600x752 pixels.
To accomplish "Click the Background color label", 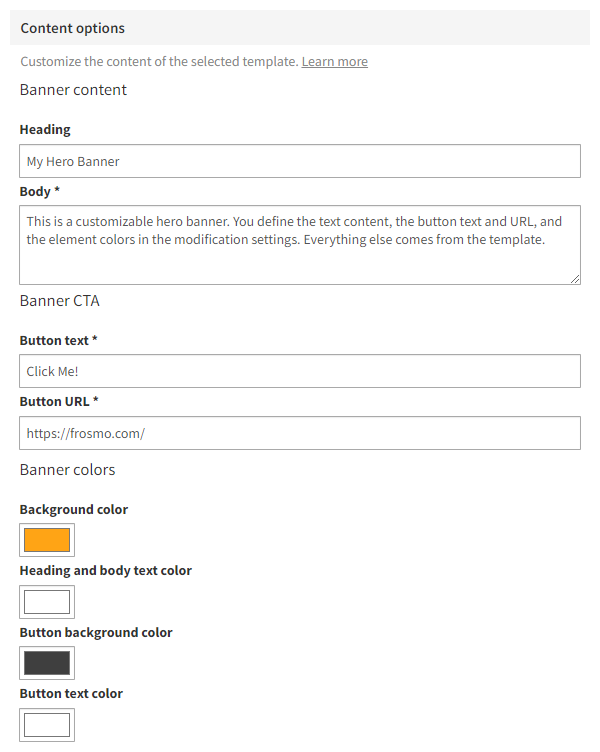I will coord(74,509).
